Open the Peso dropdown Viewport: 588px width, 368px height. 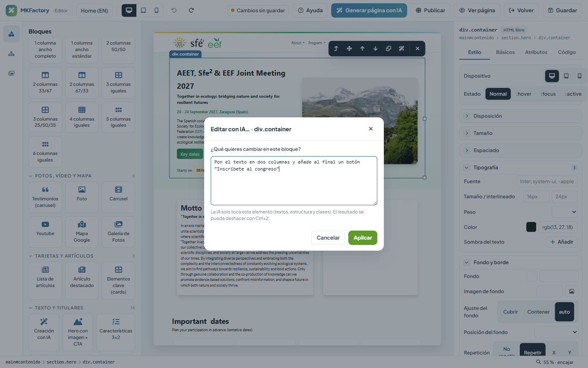[565, 212]
